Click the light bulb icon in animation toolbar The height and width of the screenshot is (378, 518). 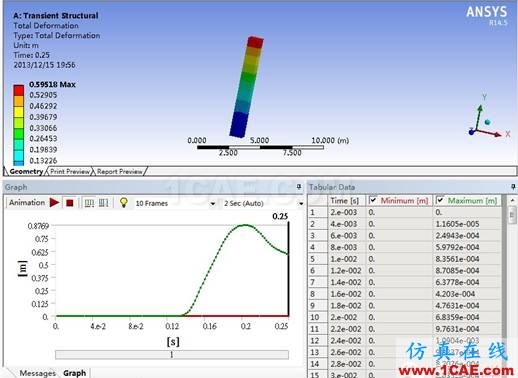[124, 202]
